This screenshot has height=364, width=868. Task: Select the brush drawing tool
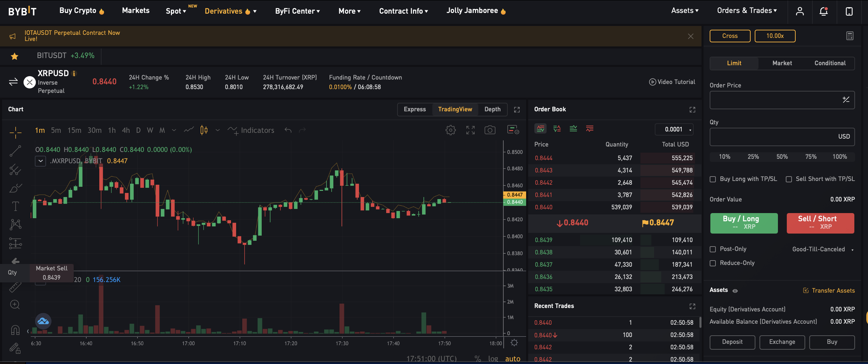pyautogui.click(x=15, y=188)
